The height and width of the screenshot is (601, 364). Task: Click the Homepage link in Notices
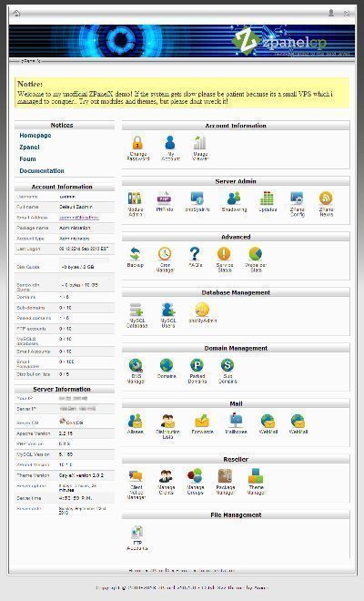(x=35, y=136)
